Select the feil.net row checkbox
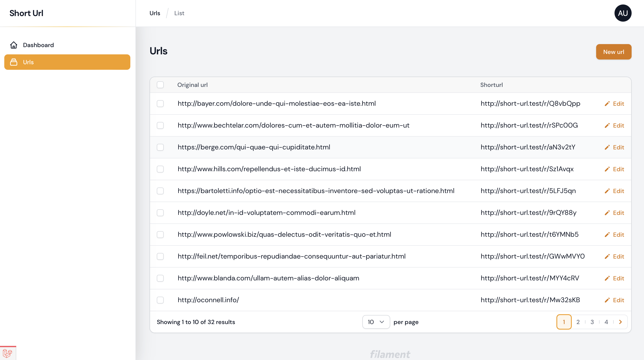Screen dimensions: 644x360 160,256
